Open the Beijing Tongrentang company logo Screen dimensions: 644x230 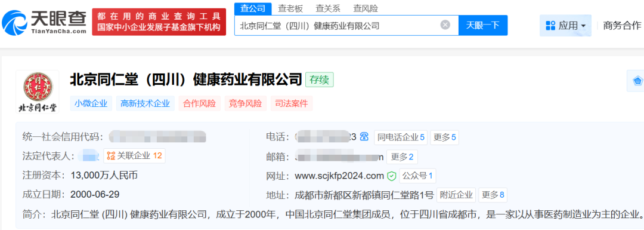pos(38,92)
